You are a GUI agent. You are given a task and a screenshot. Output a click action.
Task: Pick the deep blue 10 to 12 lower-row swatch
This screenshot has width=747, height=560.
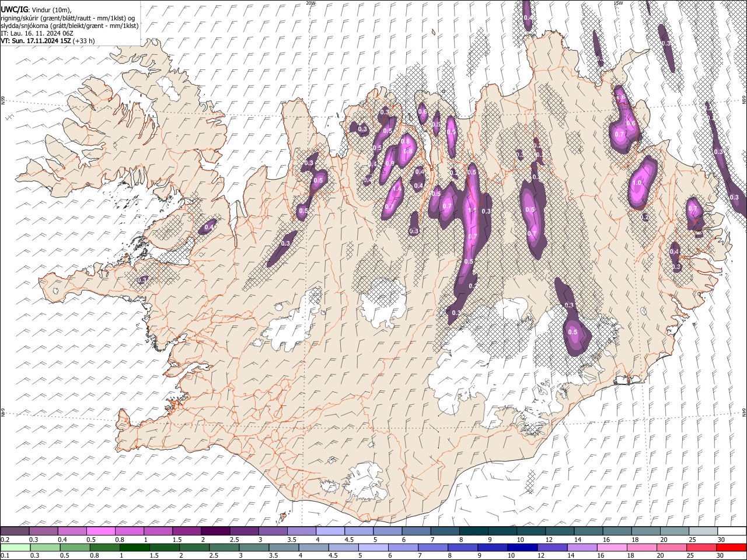point(523,547)
